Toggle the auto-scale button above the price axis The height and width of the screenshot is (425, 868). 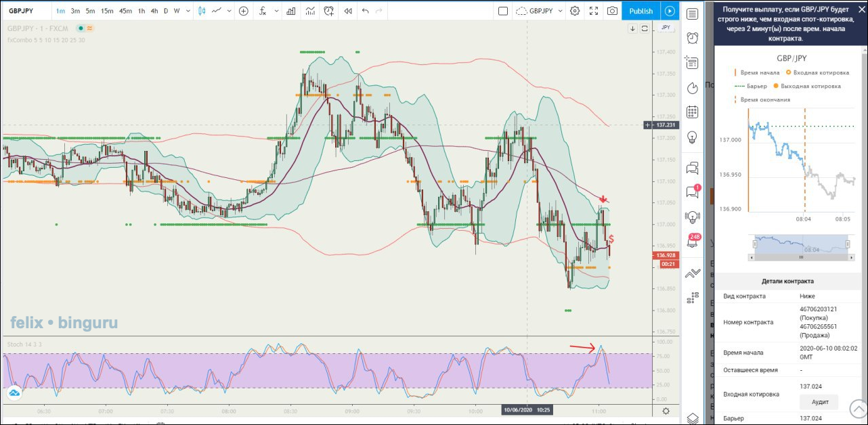click(x=645, y=28)
